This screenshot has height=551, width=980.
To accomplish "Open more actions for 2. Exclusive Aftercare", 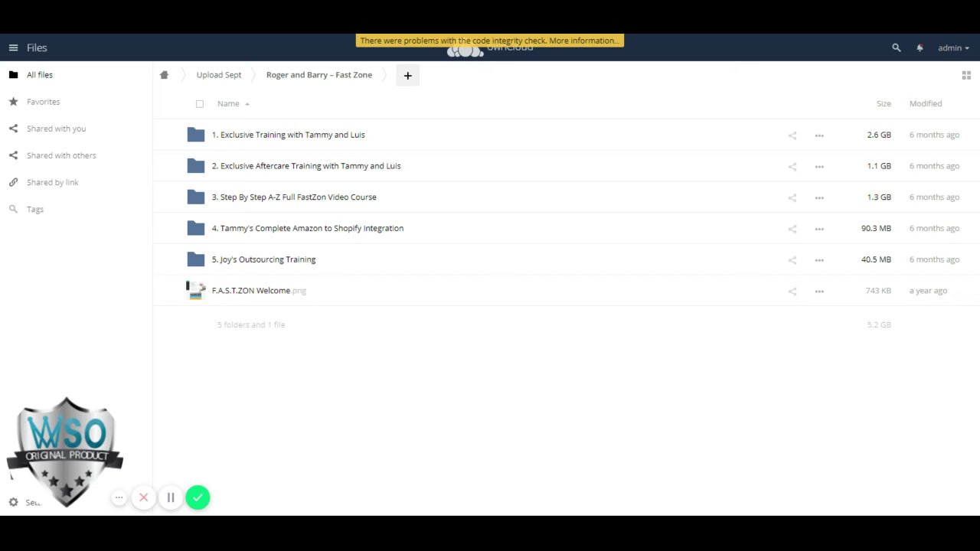I will click(819, 167).
